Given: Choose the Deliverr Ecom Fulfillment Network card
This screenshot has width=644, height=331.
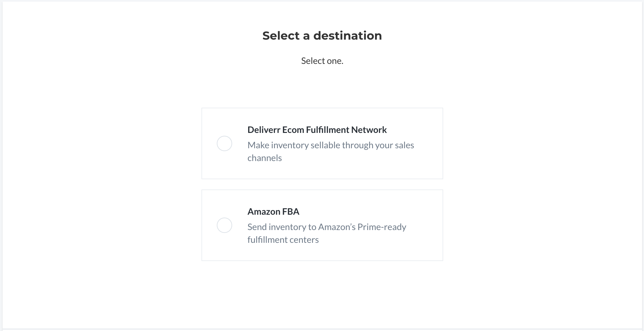Looking at the screenshot, I should (322, 143).
